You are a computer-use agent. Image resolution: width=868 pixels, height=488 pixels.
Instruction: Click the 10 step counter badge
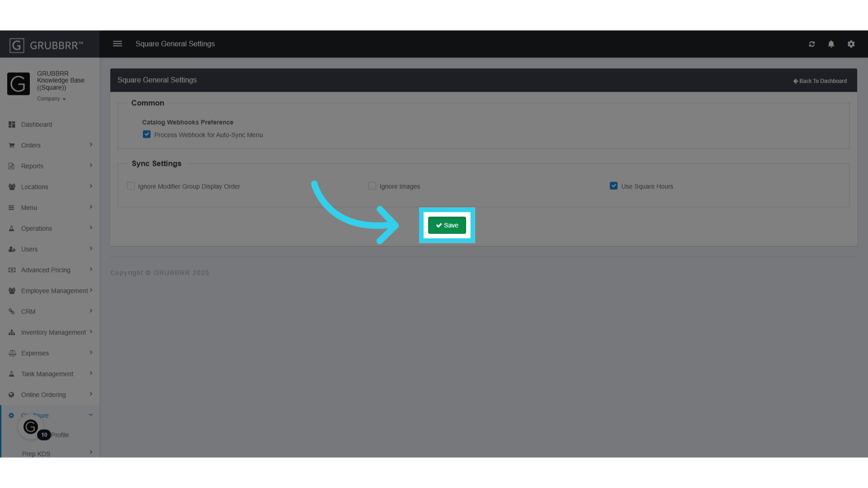(44, 435)
